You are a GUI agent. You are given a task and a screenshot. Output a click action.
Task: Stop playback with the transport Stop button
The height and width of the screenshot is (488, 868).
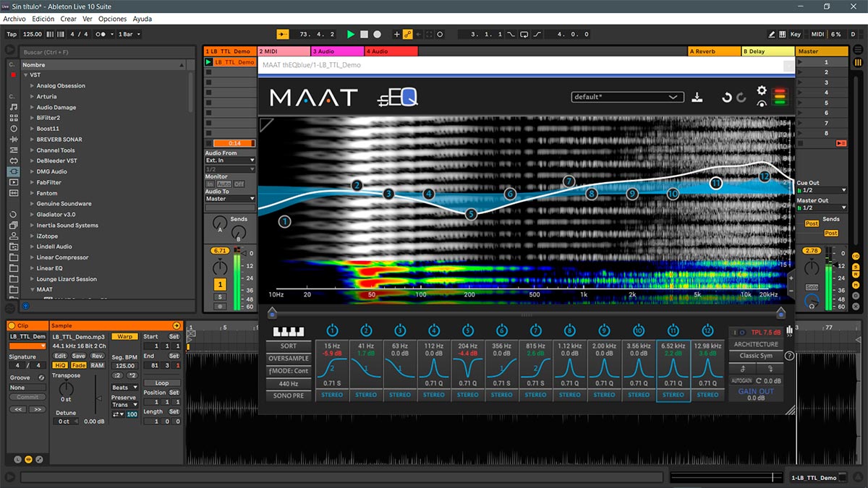(364, 34)
